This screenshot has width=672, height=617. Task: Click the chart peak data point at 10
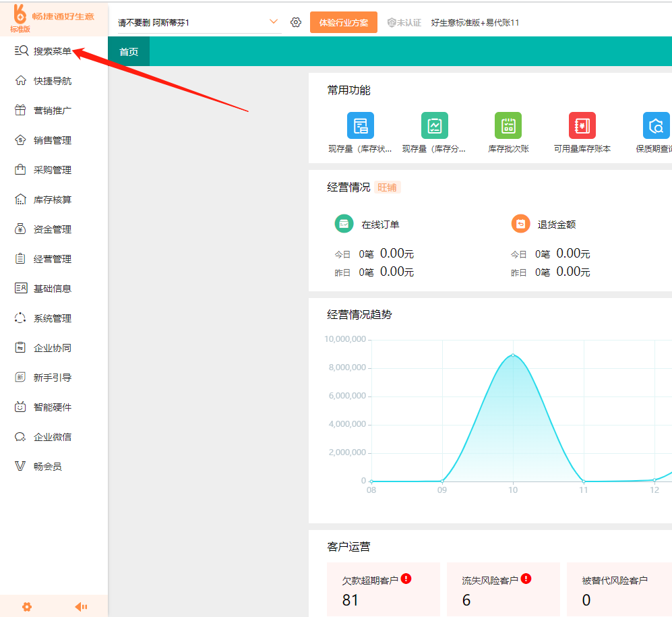(x=513, y=355)
